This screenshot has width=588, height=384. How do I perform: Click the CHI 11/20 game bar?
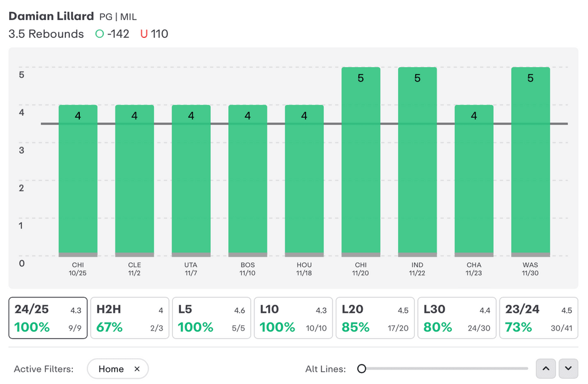point(361,162)
